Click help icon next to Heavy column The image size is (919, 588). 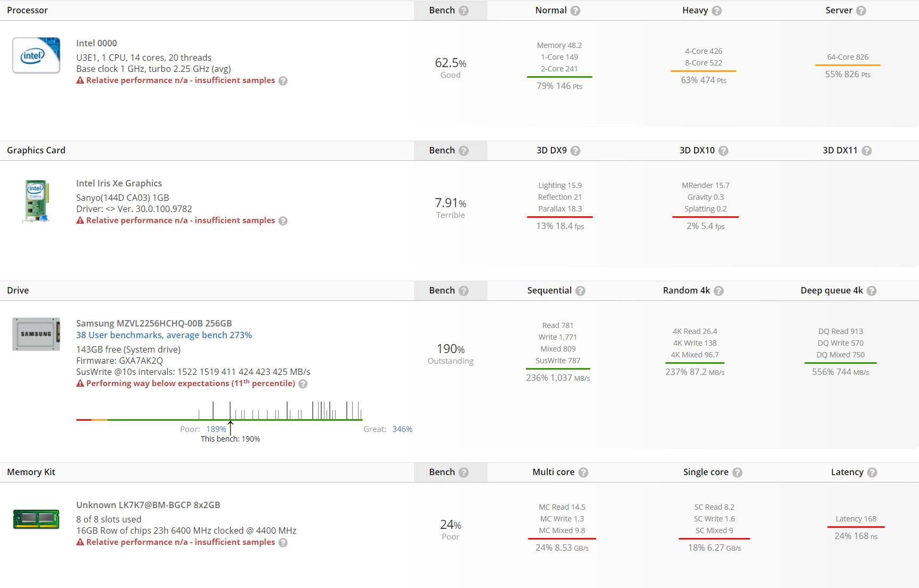coord(717,11)
